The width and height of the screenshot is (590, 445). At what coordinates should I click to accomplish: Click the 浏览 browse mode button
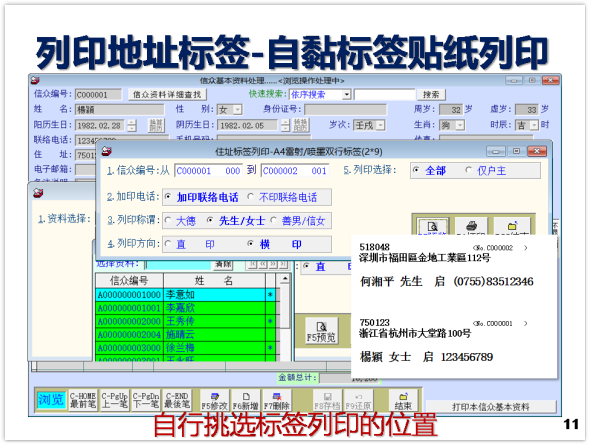point(51,399)
